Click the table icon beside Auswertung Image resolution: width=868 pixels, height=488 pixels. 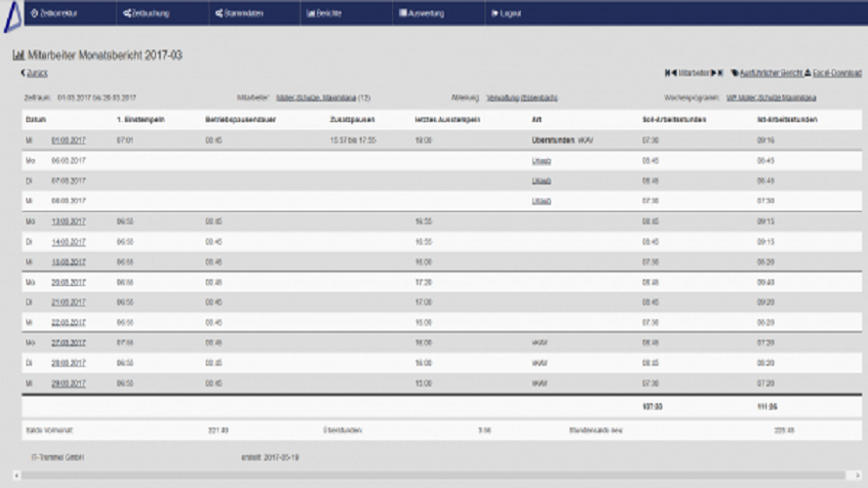coord(403,13)
